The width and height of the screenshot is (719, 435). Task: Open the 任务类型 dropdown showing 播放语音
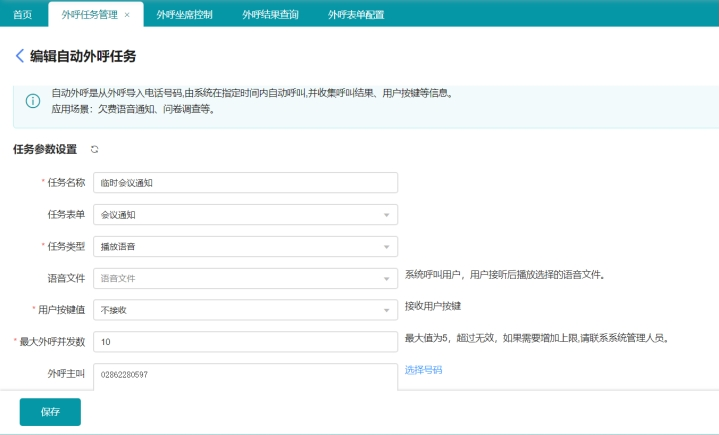pyautogui.click(x=244, y=246)
